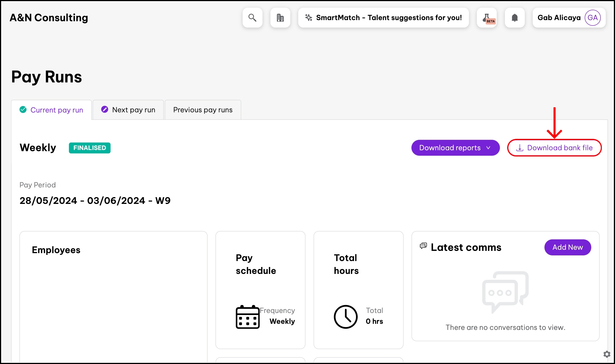
Task: Open Previous pay runs tab
Action: 203,110
